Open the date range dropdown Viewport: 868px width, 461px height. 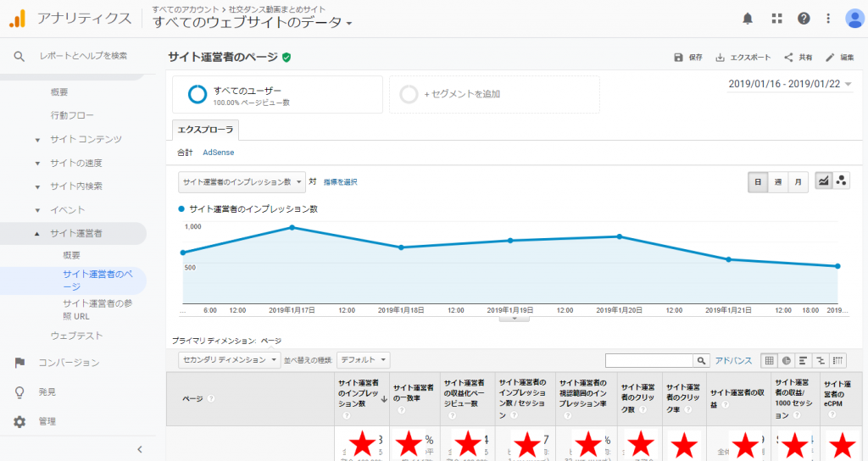789,84
